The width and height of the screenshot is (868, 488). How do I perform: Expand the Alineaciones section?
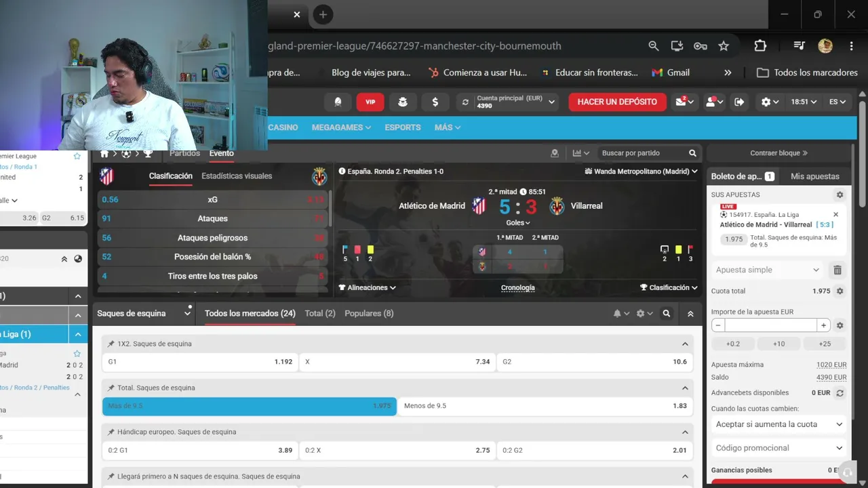click(x=368, y=287)
